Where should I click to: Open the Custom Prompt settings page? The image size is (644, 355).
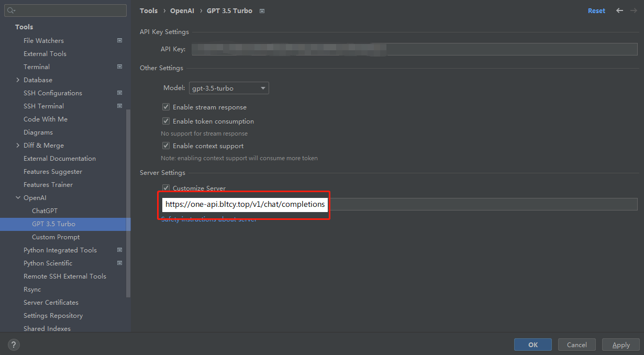click(55, 237)
